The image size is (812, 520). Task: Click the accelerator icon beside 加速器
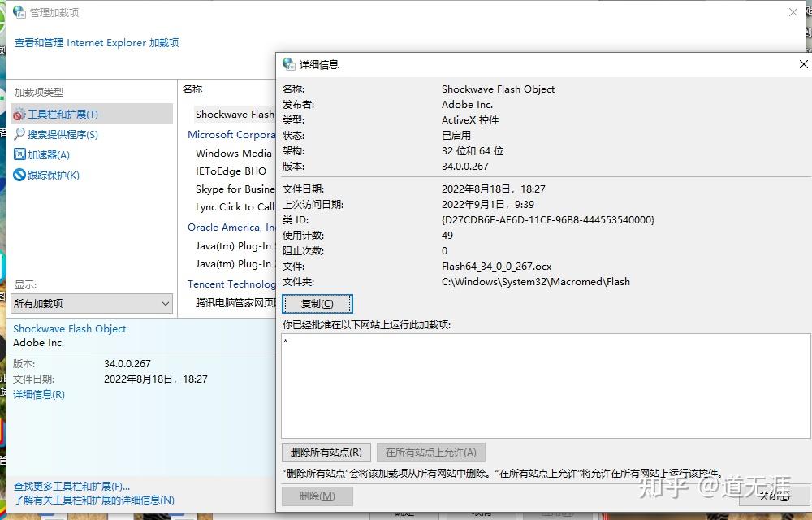click(19, 154)
